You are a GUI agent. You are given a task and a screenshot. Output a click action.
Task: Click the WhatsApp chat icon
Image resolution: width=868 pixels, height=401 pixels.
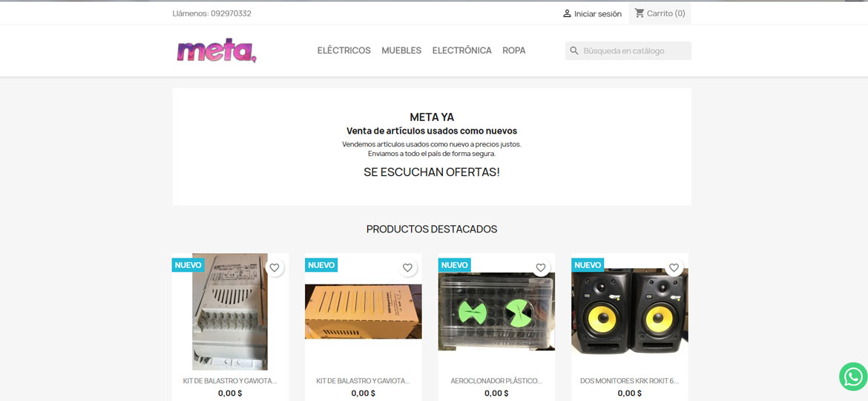[x=853, y=376]
